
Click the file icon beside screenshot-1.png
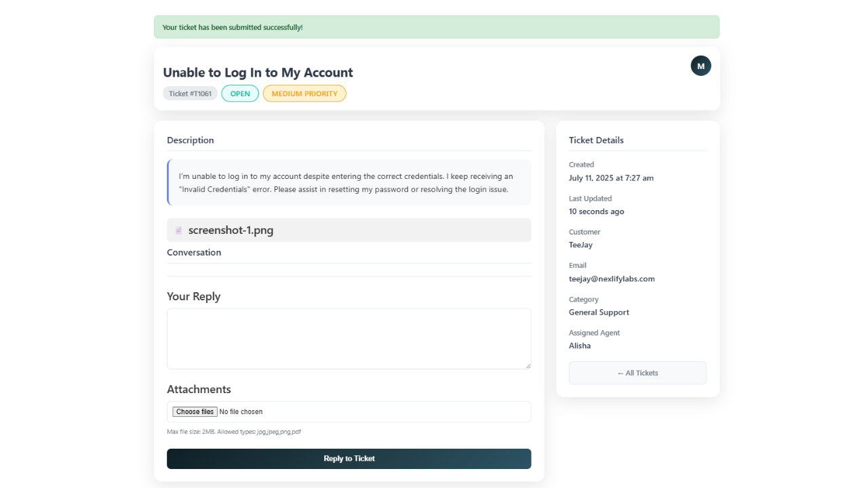tap(178, 230)
